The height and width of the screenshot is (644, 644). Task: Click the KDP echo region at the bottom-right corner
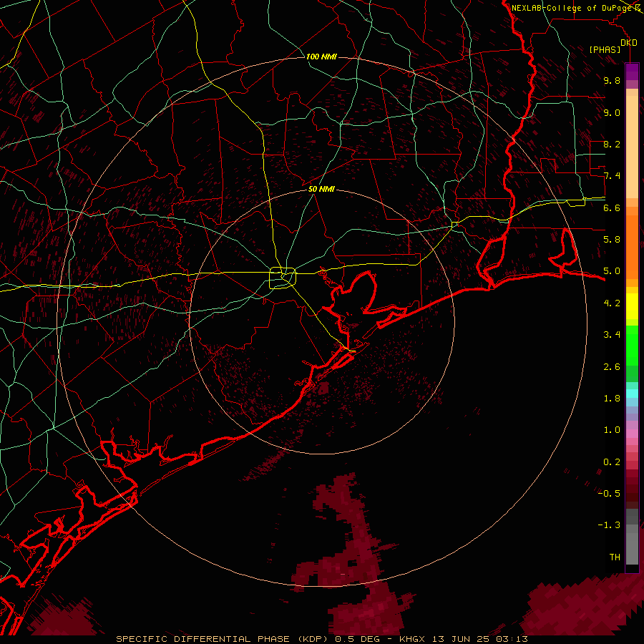pyautogui.click(x=585, y=606)
